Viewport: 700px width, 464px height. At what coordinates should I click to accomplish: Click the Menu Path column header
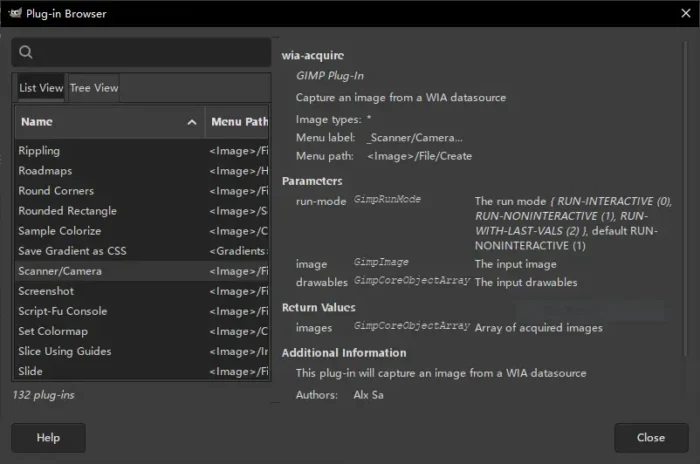pyautogui.click(x=238, y=122)
